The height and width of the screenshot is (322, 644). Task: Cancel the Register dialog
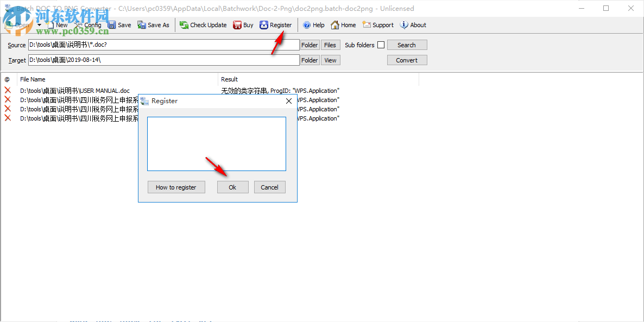269,187
